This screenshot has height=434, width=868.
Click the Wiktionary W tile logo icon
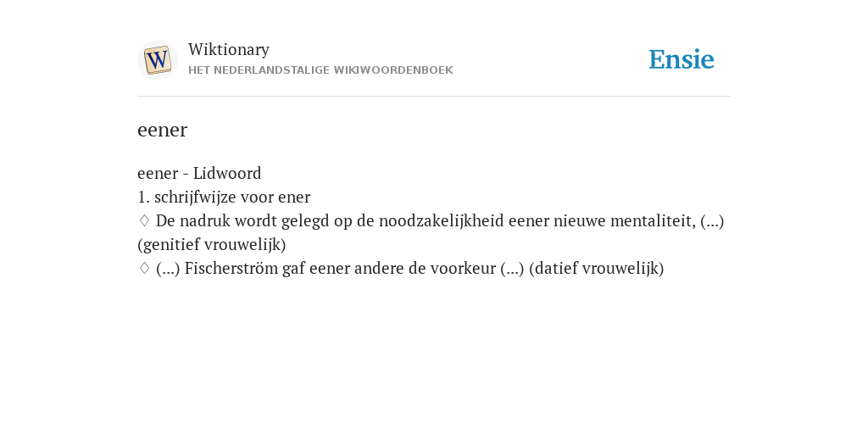click(x=157, y=60)
